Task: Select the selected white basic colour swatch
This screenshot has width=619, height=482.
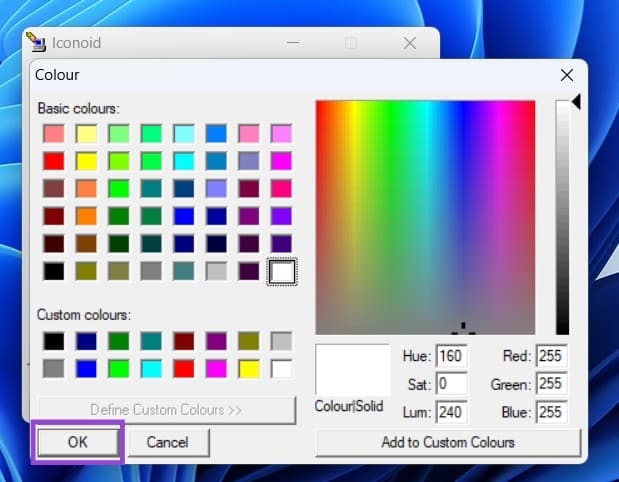Action: point(282,272)
